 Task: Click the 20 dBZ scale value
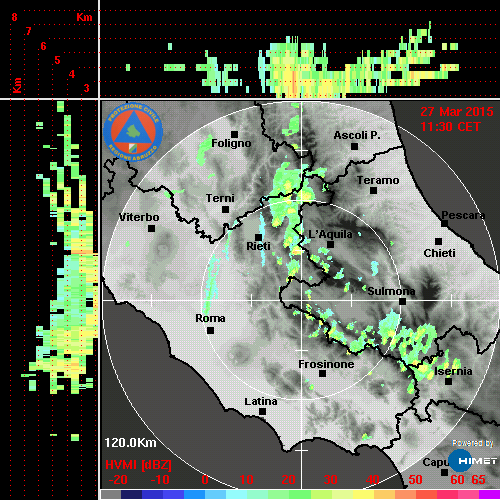(x=289, y=480)
